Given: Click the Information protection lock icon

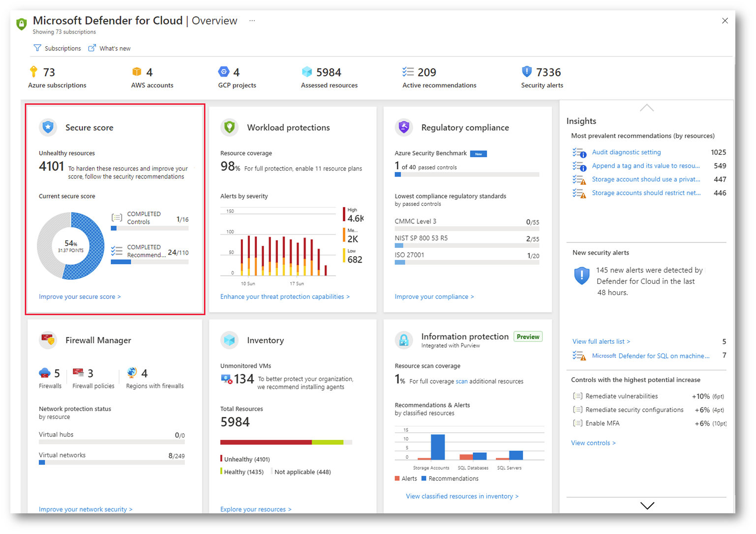Looking at the screenshot, I should [x=404, y=340].
